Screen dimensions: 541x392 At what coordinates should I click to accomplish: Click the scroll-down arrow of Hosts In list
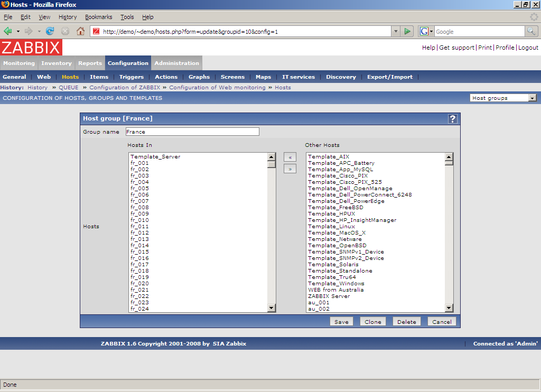point(271,308)
